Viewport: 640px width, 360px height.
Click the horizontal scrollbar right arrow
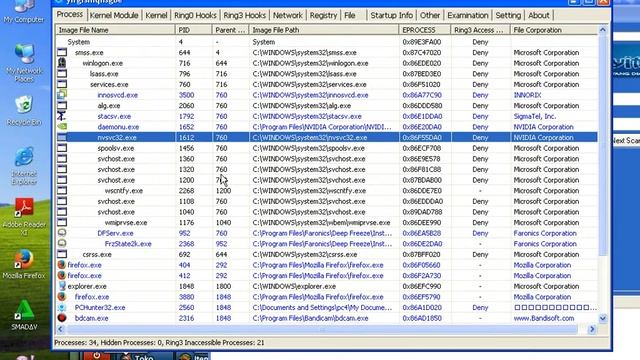[x=592, y=329]
